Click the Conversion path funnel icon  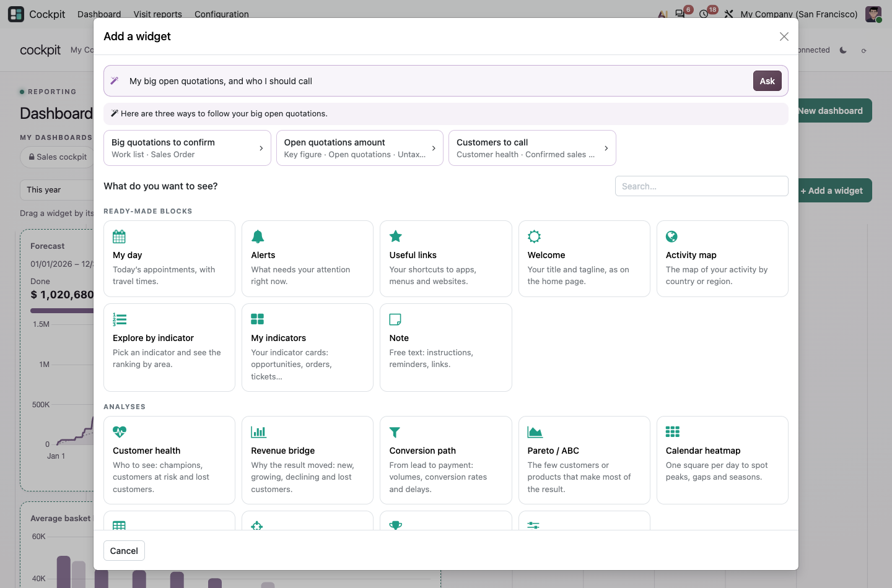[x=395, y=432]
